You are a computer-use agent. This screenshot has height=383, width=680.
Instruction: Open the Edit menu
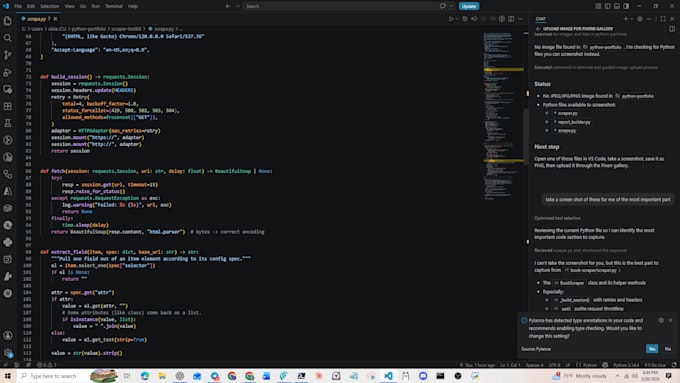coord(31,6)
